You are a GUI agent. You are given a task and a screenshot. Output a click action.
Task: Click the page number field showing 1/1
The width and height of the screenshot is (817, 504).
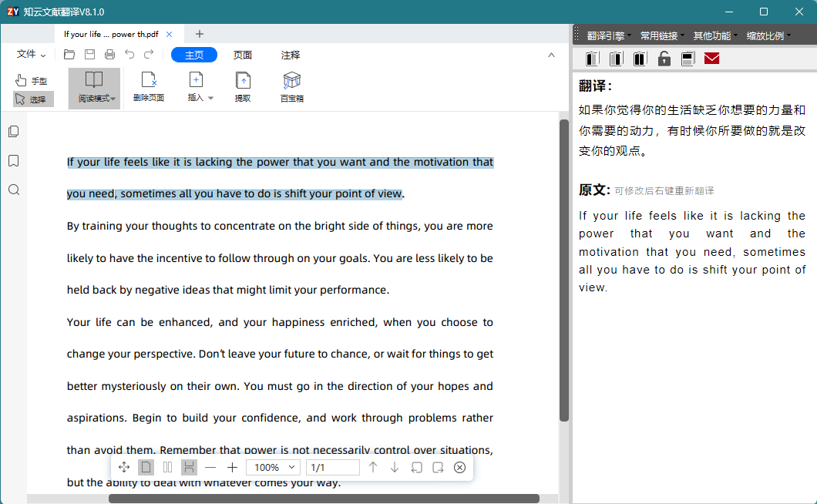pyautogui.click(x=332, y=468)
